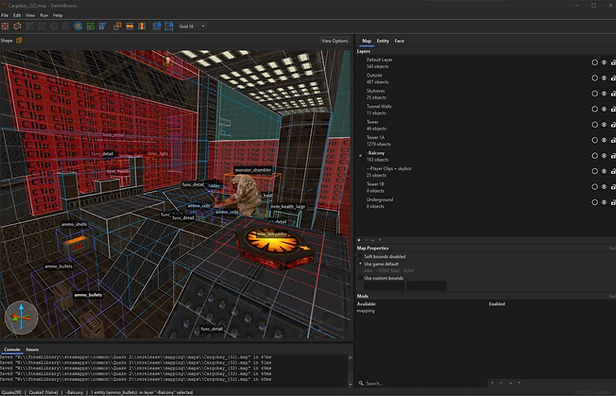Click the 3D view orientation compass
The height and width of the screenshot is (396, 616).
[x=21, y=317]
